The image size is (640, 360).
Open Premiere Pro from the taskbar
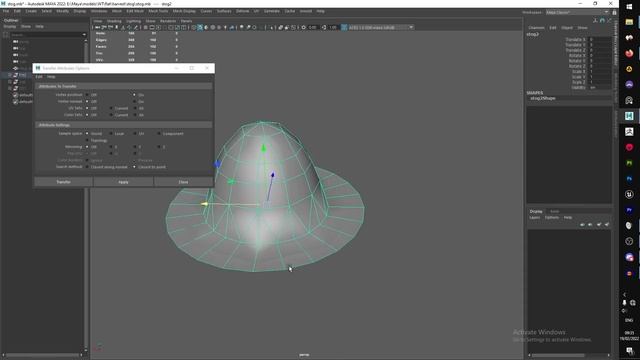[x=629, y=210]
